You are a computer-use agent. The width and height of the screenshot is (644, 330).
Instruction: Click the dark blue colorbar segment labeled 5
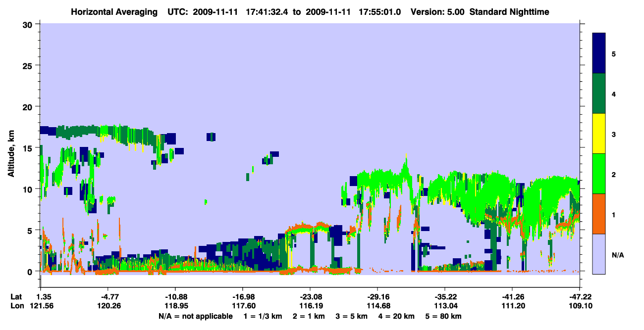tap(599, 53)
